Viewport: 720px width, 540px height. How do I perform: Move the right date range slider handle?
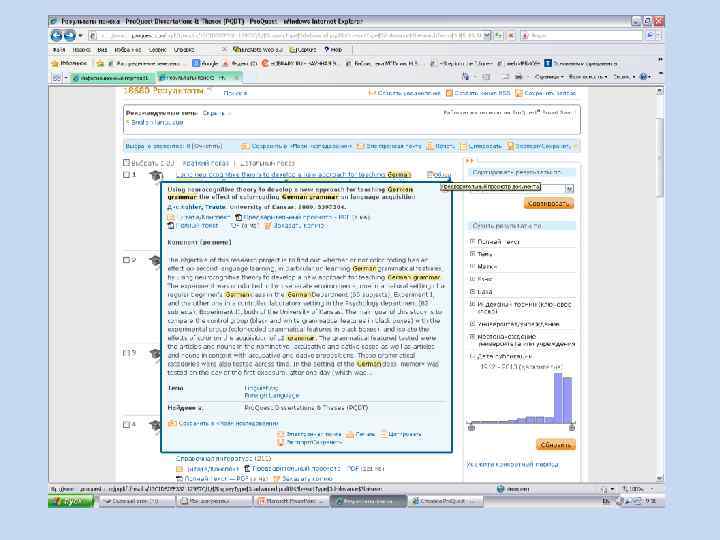pyautogui.click(x=572, y=428)
